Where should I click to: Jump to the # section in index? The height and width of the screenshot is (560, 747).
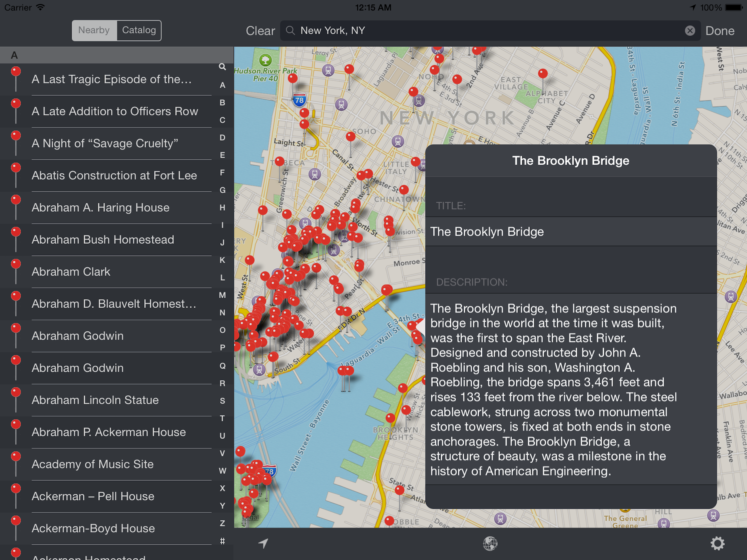click(x=222, y=541)
